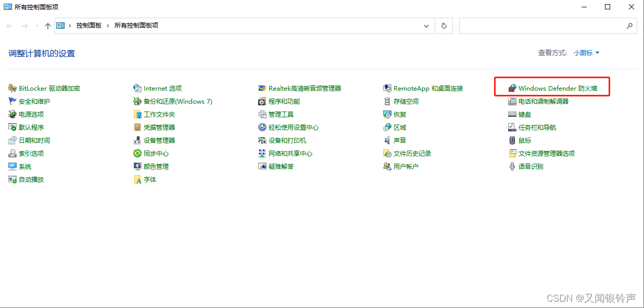The image size is (644, 308).
Task: Click the BitLocker 驱动器加密 icon
Action: 12,89
